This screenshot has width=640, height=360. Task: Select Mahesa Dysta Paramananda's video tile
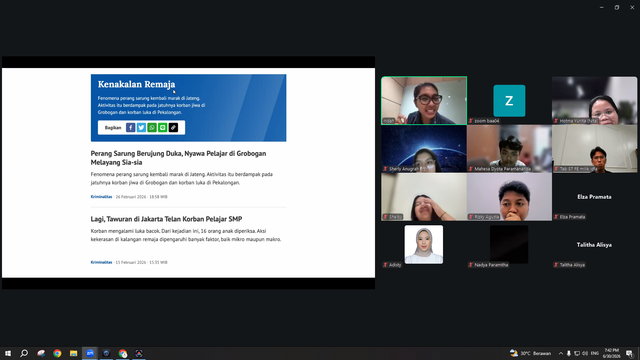click(509, 149)
